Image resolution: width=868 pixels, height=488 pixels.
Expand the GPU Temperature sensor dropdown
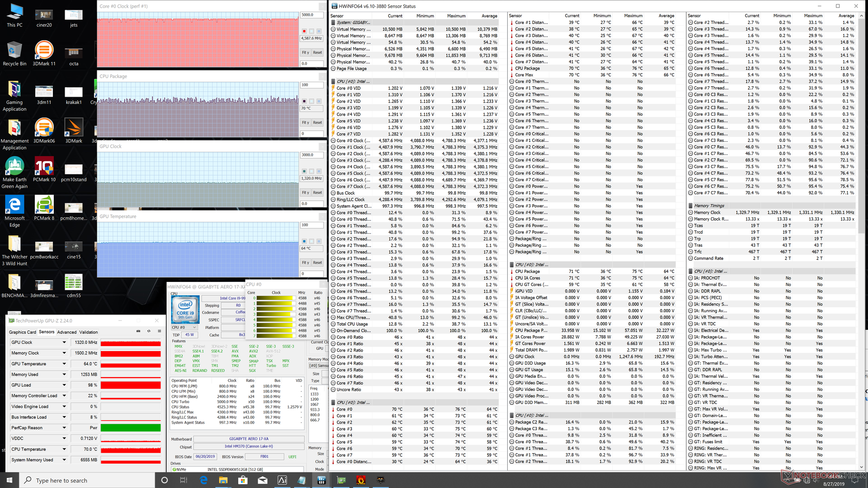click(x=64, y=364)
